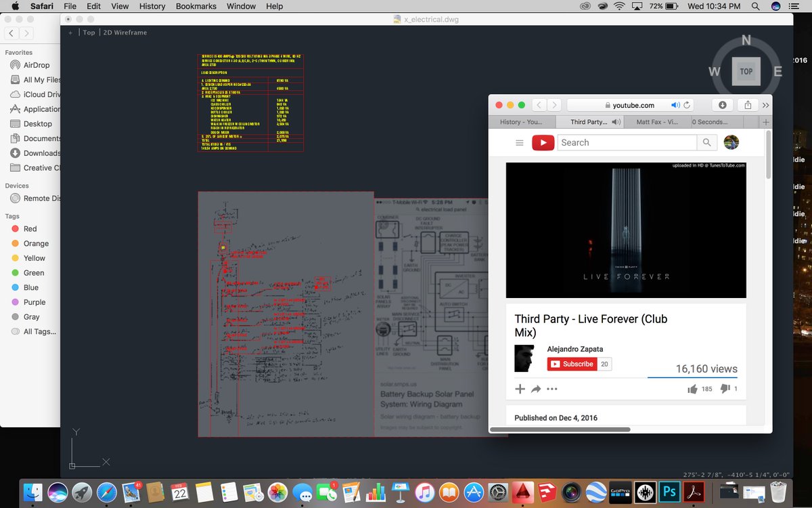
Task: Open the YouTube account avatar menu
Action: [x=731, y=142]
